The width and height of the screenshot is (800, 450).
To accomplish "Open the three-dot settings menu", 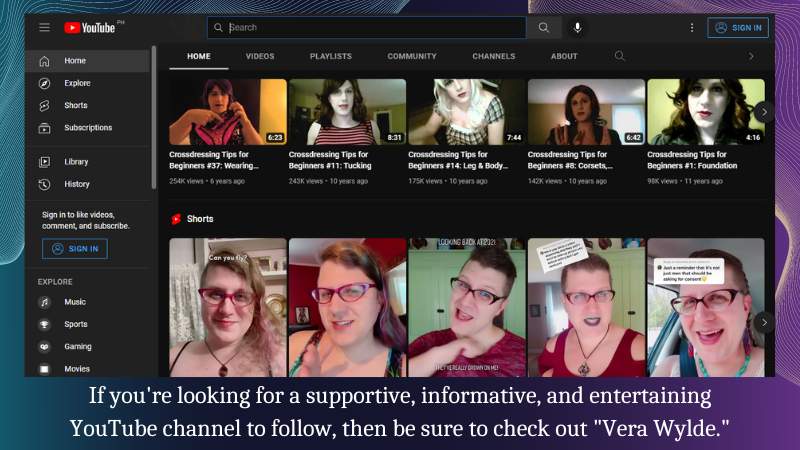I will click(x=691, y=28).
